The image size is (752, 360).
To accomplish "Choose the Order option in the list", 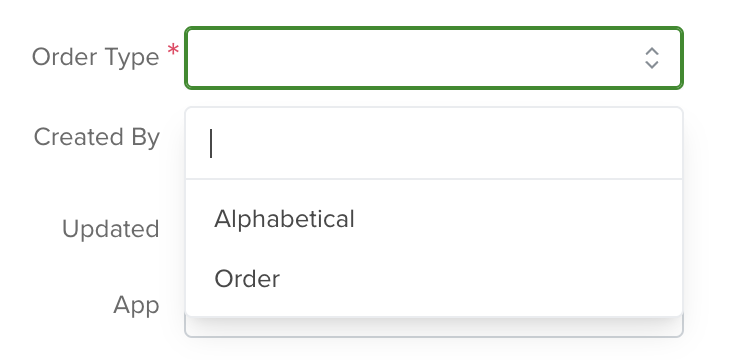I will click(434, 279).
